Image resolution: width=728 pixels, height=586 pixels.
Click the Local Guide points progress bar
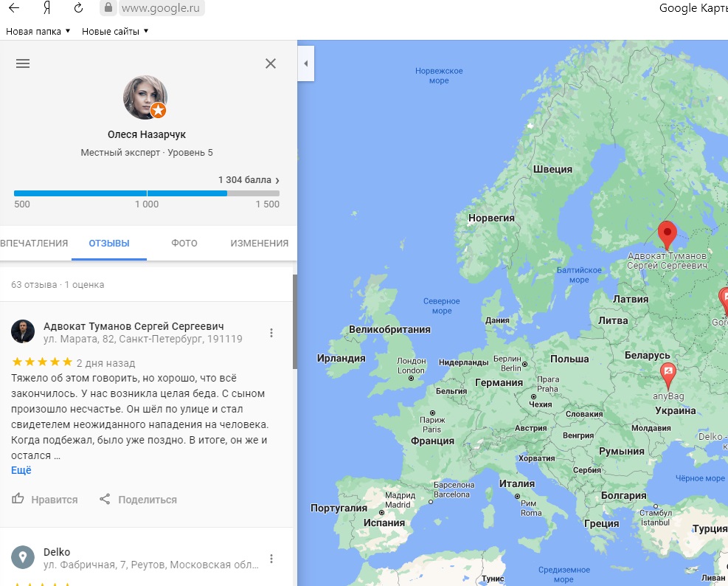[147, 193]
